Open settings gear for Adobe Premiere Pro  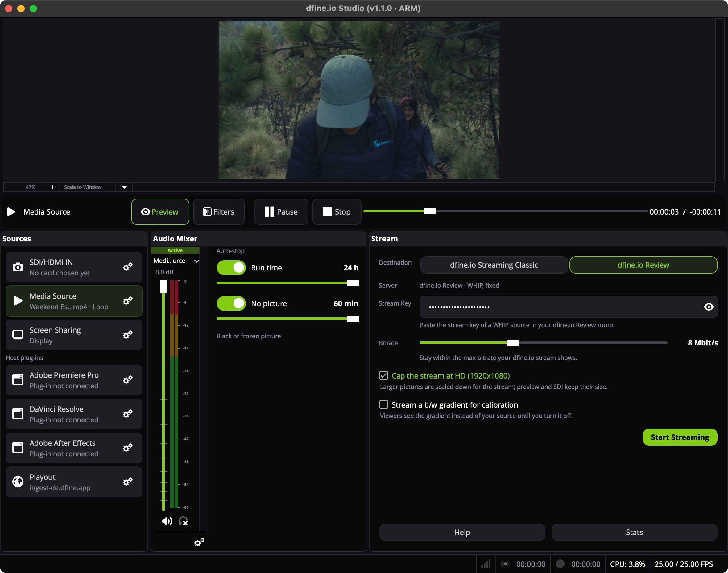[127, 380]
